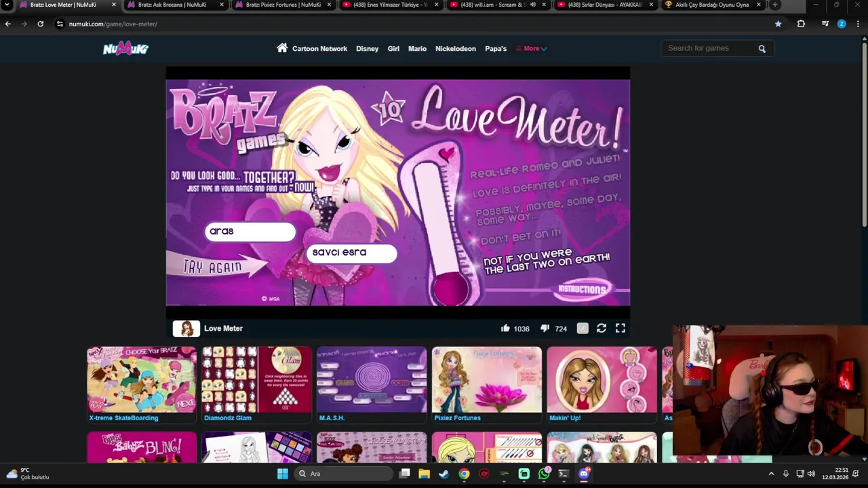Open Babyz Bling game thumbnail
Viewport: 868px width, 488px height.
(x=141, y=447)
